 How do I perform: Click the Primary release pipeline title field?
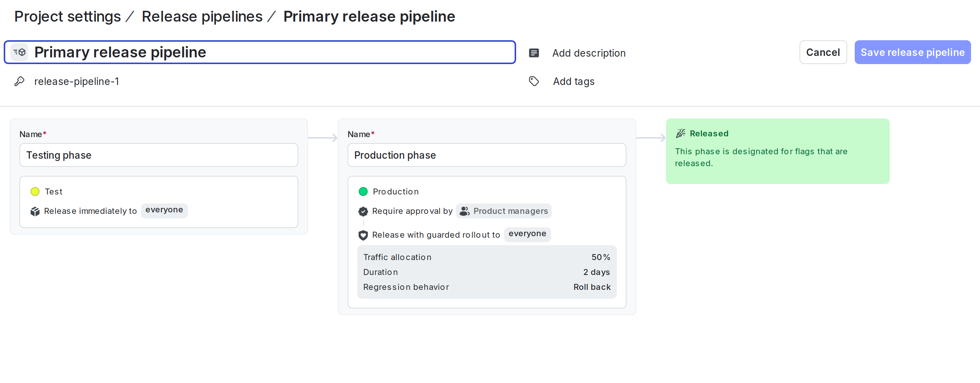click(x=259, y=52)
